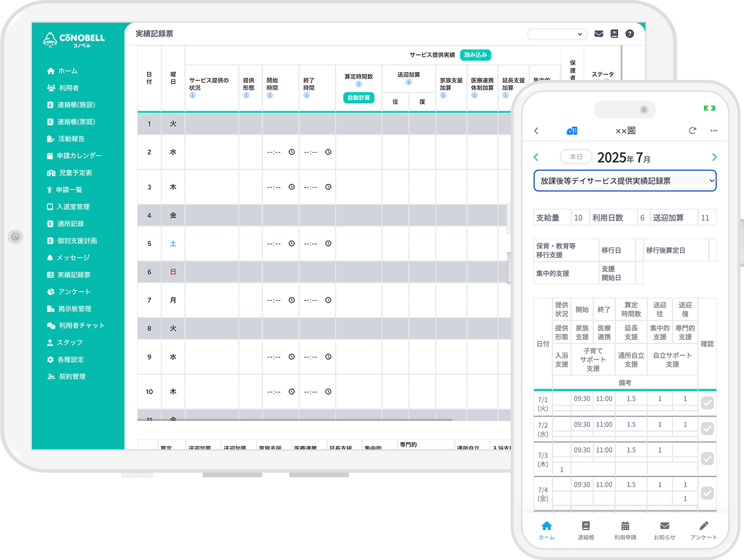Viewport: 744px width, 560px height.
Task: Toggle the 確認 checkbox for 7/1 (火)
Action: (x=707, y=402)
